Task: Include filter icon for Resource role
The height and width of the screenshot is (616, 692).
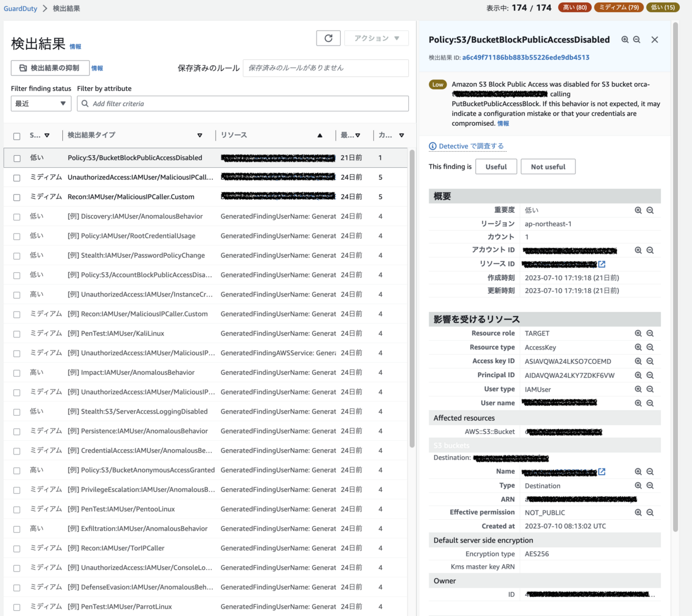Action: (x=638, y=333)
